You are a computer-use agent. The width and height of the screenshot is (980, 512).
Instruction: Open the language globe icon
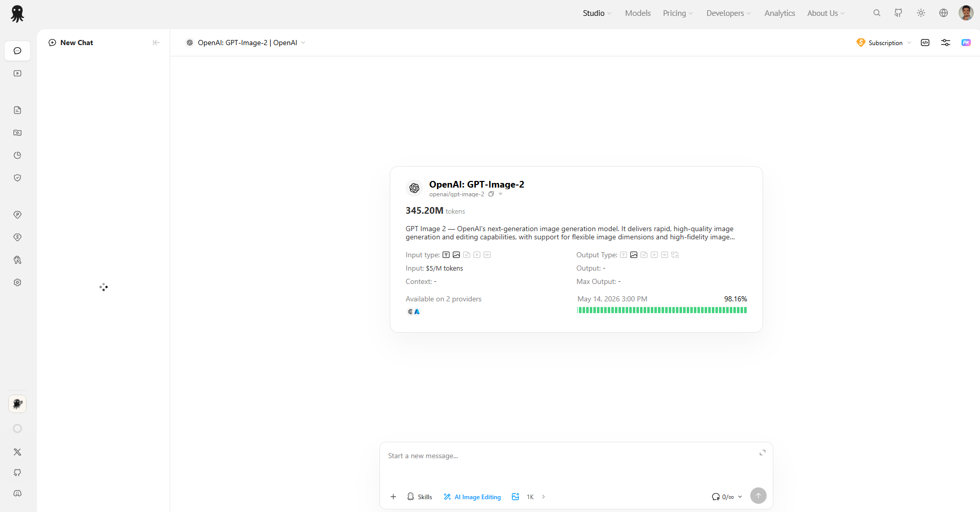click(944, 13)
